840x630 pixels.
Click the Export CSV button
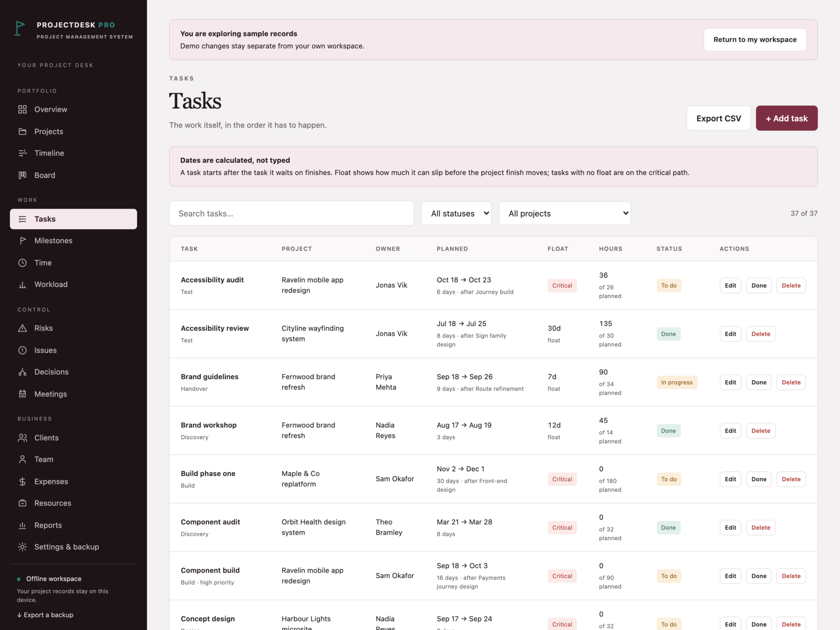point(718,118)
